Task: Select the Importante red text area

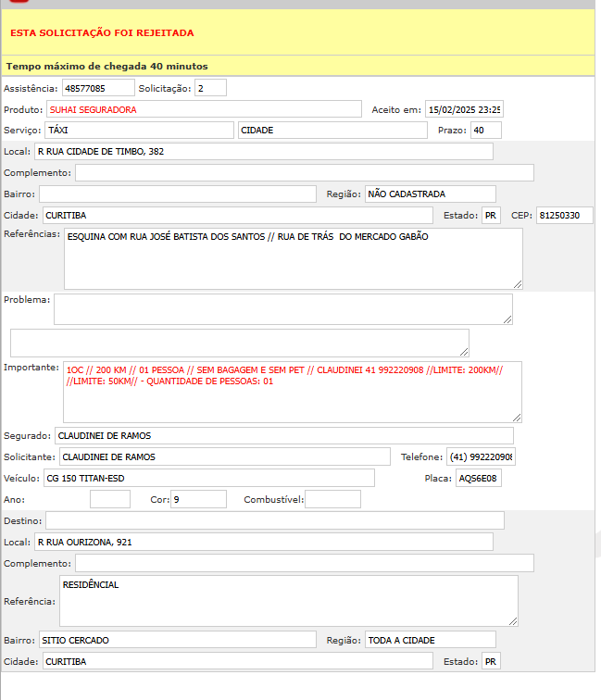Action: [x=292, y=391]
